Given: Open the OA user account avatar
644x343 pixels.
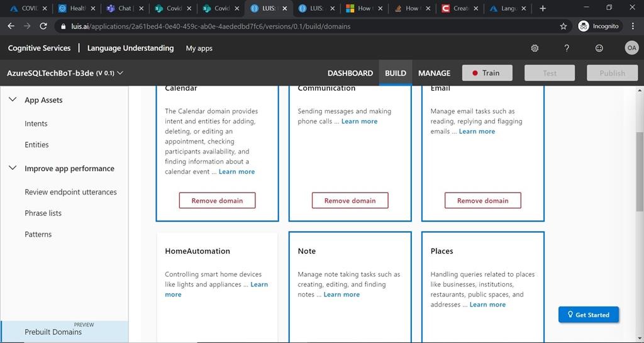Looking at the screenshot, I should click(x=631, y=48).
